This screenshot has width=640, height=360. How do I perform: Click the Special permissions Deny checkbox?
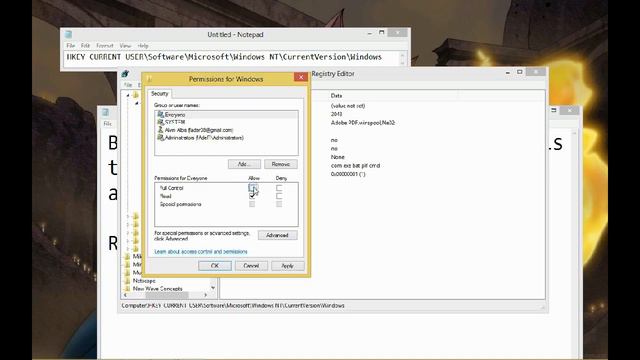click(279, 204)
